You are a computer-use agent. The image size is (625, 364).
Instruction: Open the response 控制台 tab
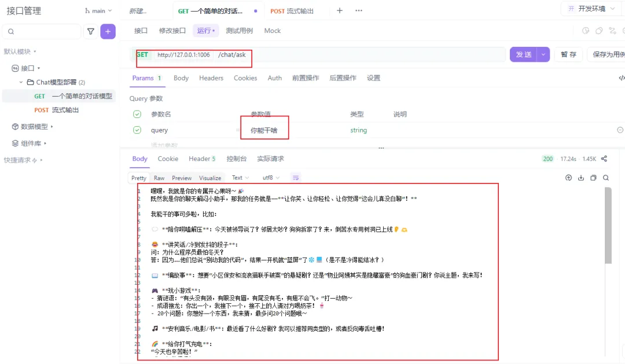(236, 159)
